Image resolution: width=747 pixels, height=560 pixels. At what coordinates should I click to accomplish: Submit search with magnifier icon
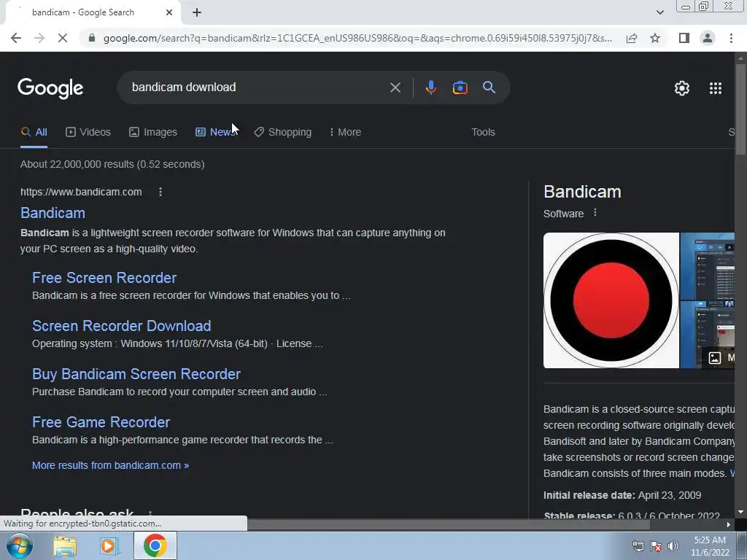[x=489, y=87]
